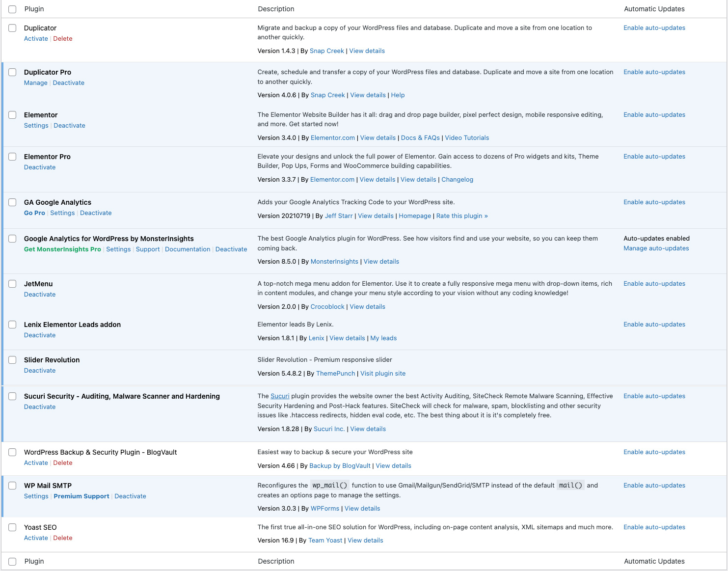Open Elementor Docs & FAQs link
The image size is (728, 571).
pos(420,138)
